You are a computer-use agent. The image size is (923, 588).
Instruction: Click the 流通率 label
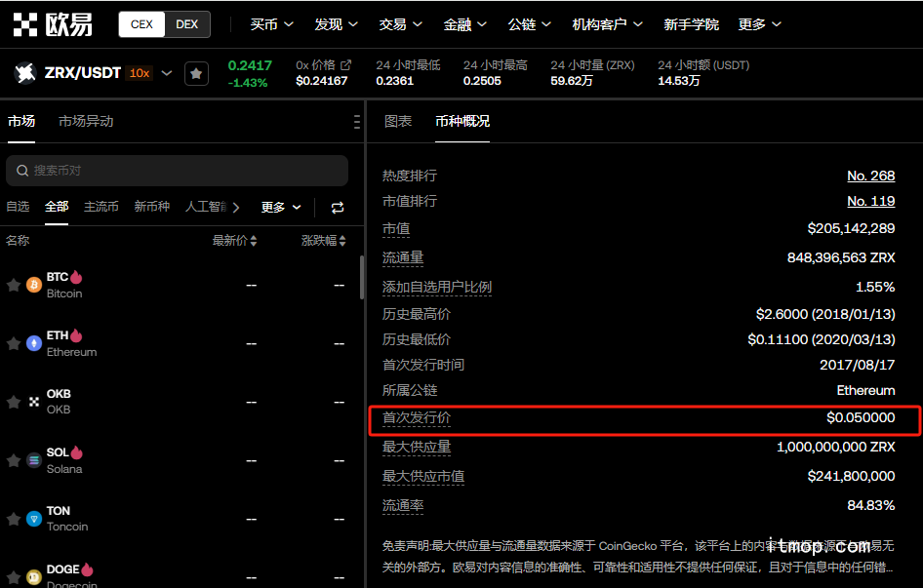pos(403,505)
